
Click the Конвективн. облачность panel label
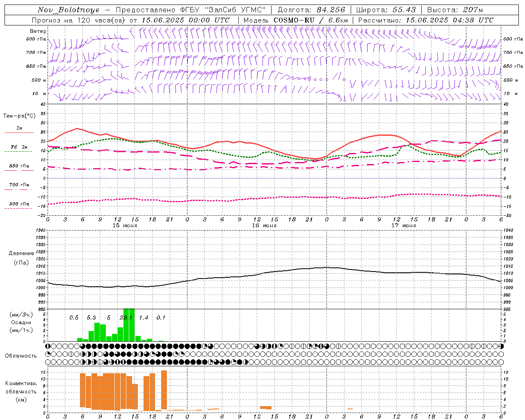21,387
